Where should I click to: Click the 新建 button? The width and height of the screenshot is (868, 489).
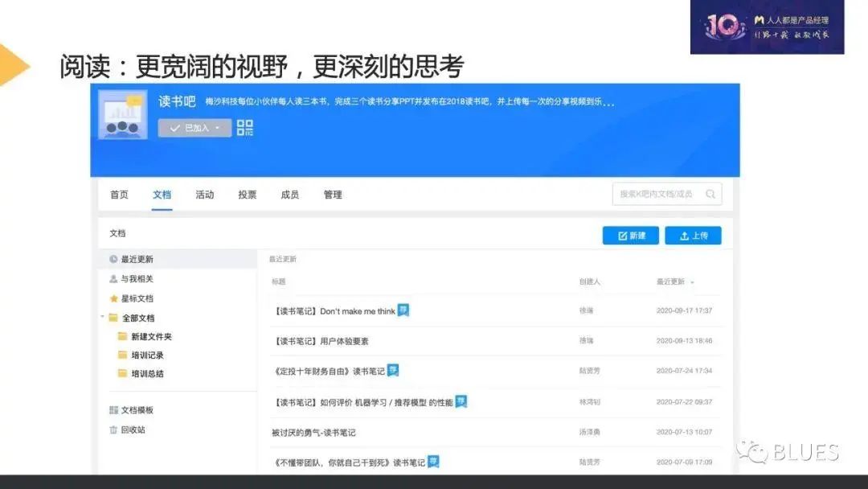pos(631,236)
